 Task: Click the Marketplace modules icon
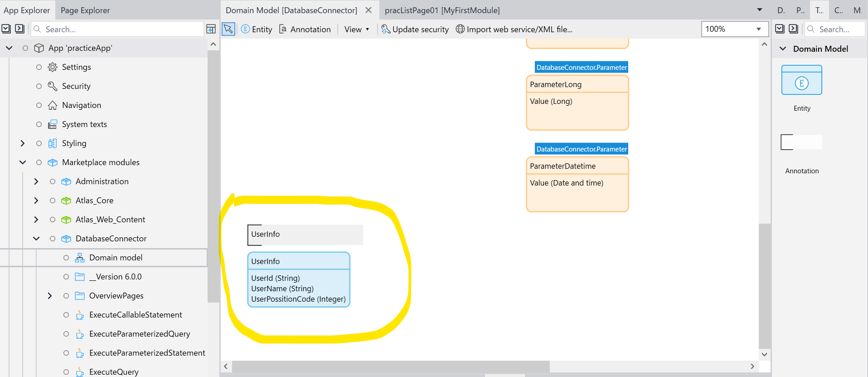pyautogui.click(x=53, y=162)
